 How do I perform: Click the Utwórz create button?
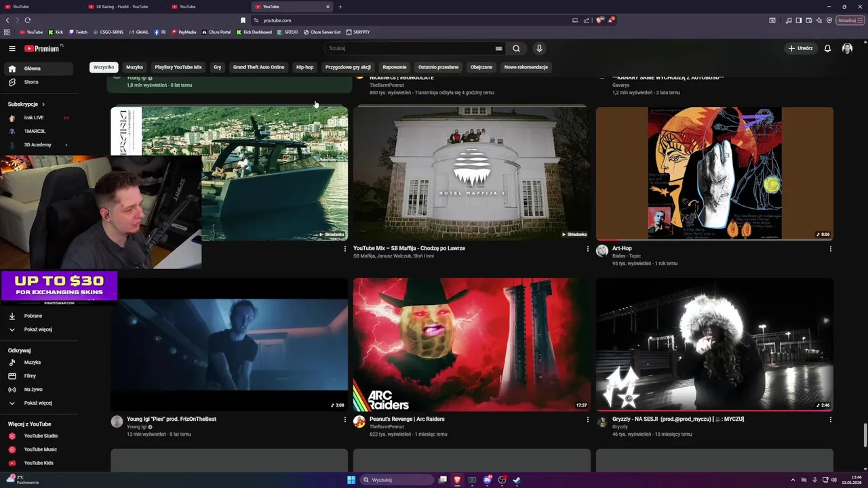point(800,48)
